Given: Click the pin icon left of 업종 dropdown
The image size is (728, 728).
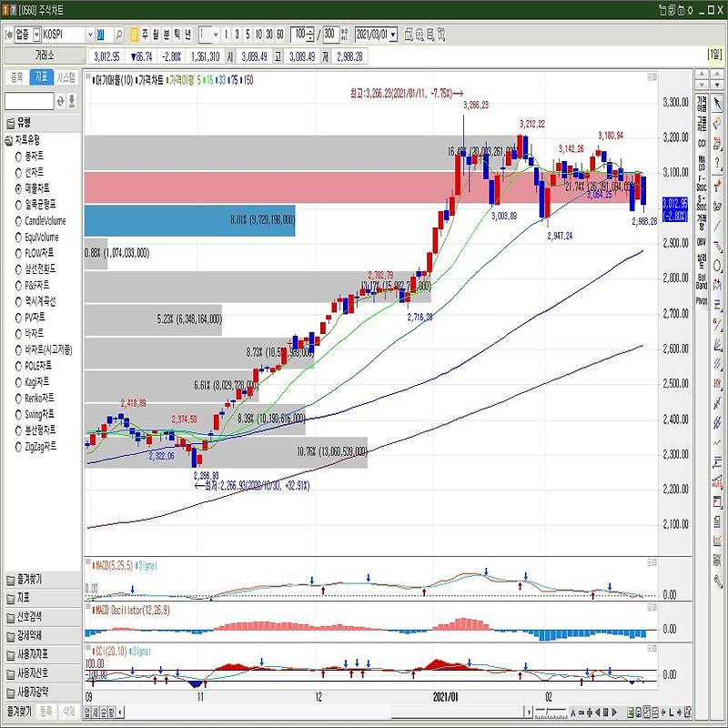Looking at the screenshot, I should [8, 35].
